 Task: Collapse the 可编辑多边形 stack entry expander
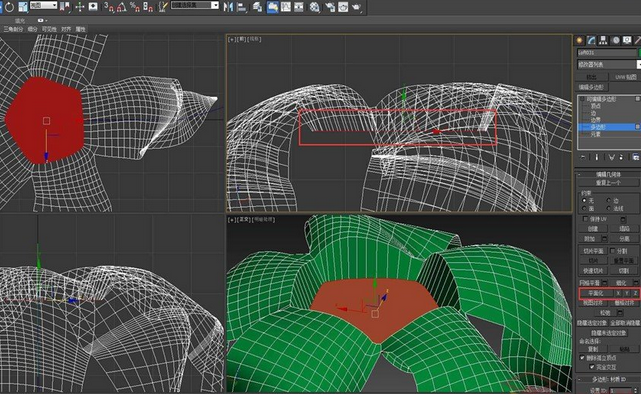(582, 99)
